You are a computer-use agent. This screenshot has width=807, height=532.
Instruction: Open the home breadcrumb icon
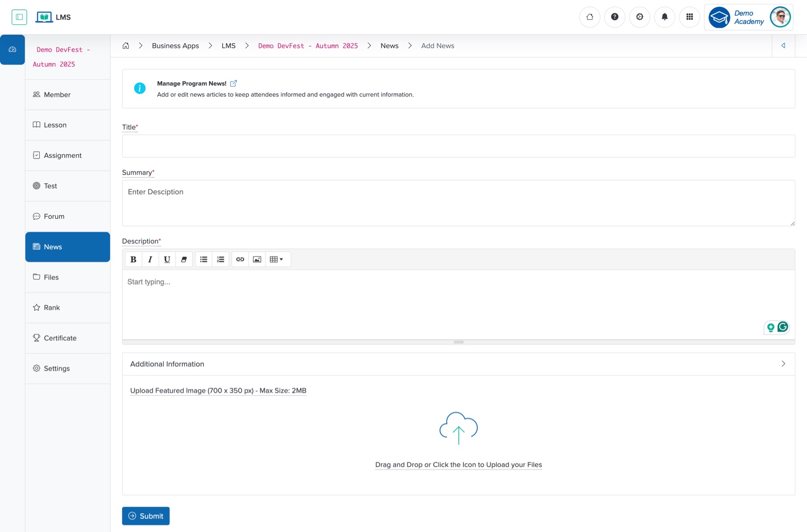(x=125, y=45)
